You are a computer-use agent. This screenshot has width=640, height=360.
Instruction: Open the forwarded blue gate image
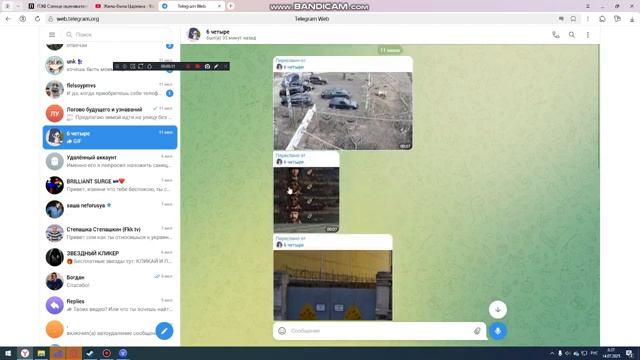point(333,285)
